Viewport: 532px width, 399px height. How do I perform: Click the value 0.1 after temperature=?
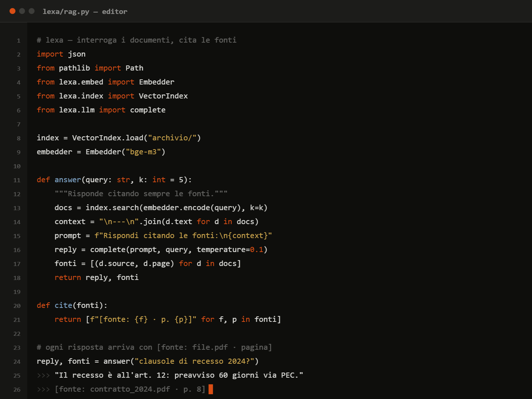click(257, 249)
